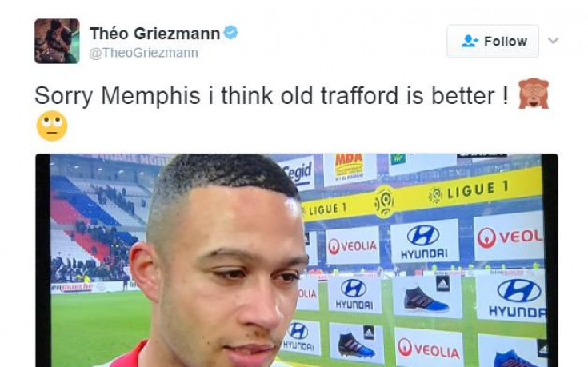Open the attached interview photo
Screen dimensions: 588x367
click(x=297, y=260)
